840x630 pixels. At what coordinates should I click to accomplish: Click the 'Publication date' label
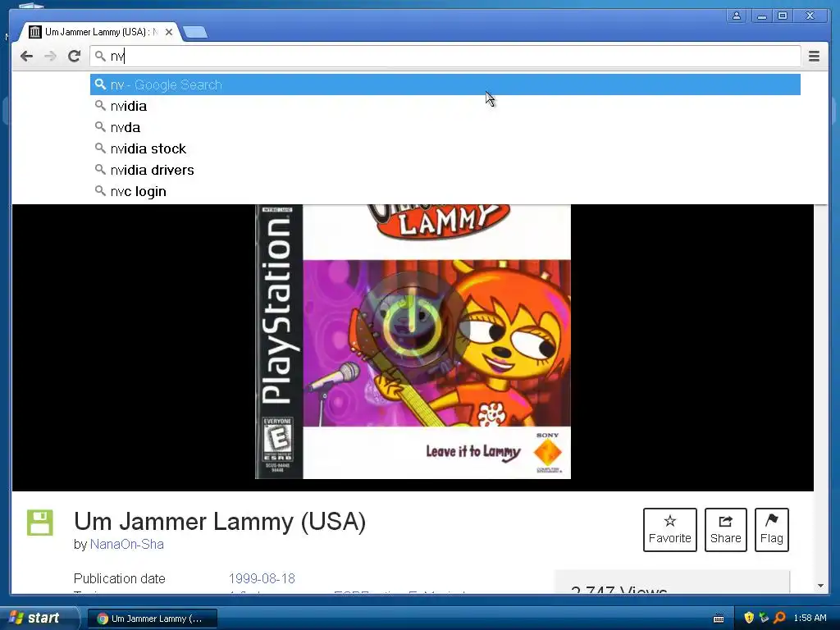(120, 578)
